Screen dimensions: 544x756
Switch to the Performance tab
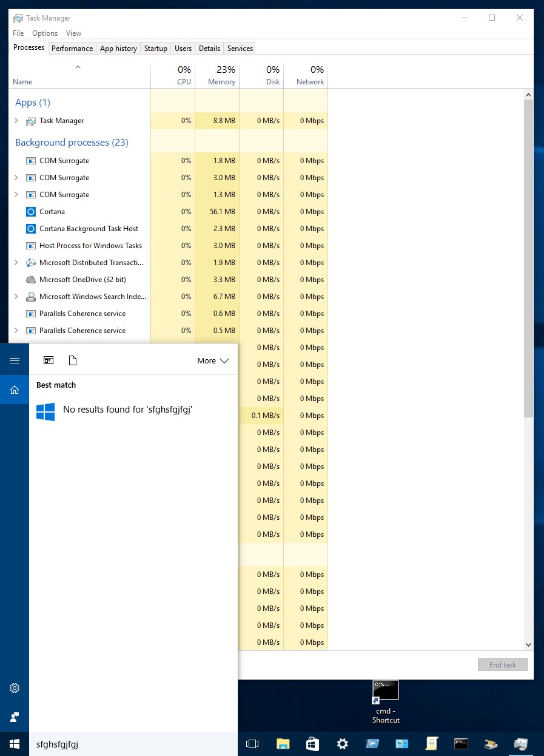click(72, 49)
